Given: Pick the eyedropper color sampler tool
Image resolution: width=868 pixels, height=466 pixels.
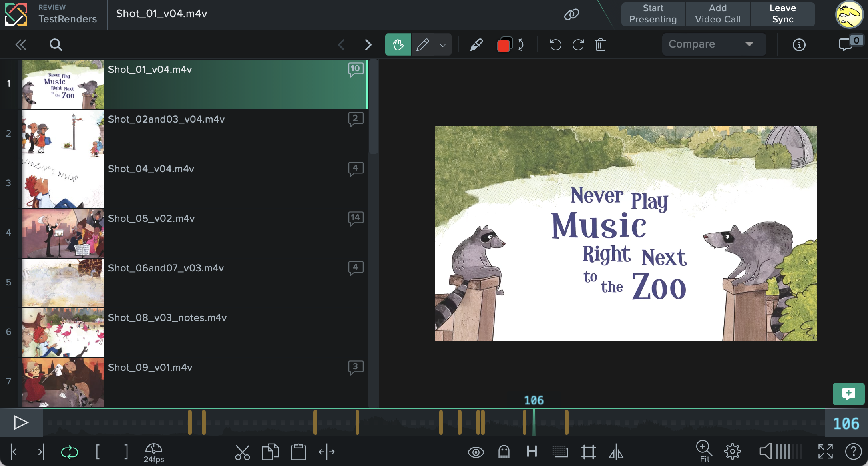Looking at the screenshot, I should pos(476,45).
